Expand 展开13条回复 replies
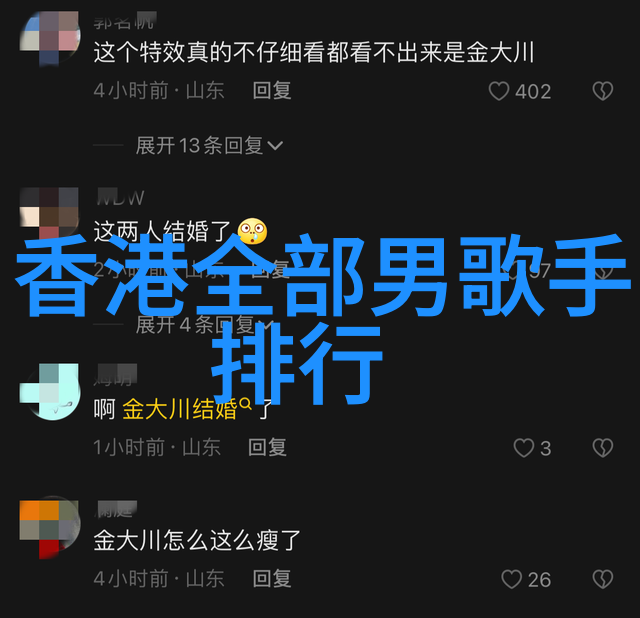640x618 pixels. (x=209, y=145)
